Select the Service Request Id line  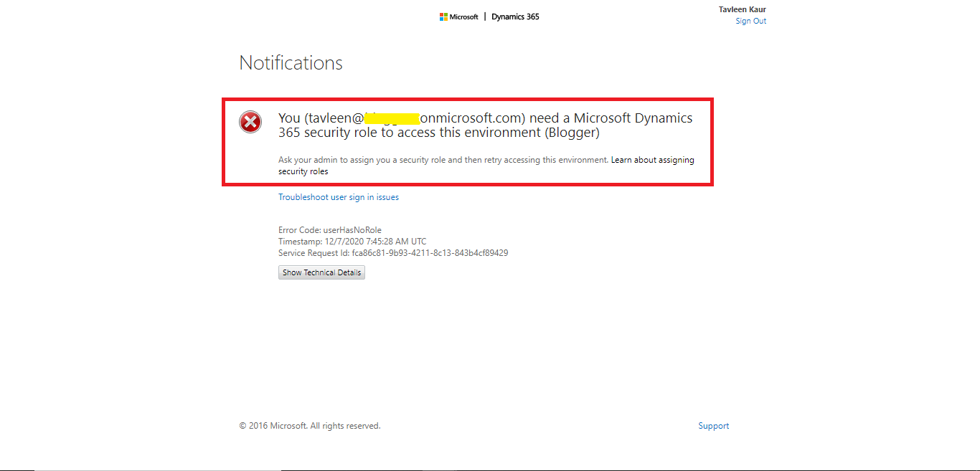tap(393, 253)
